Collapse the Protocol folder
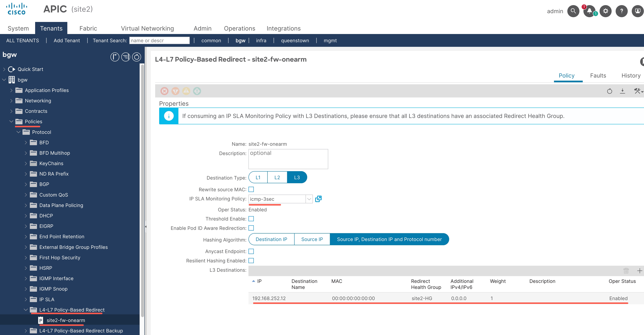 [18, 132]
